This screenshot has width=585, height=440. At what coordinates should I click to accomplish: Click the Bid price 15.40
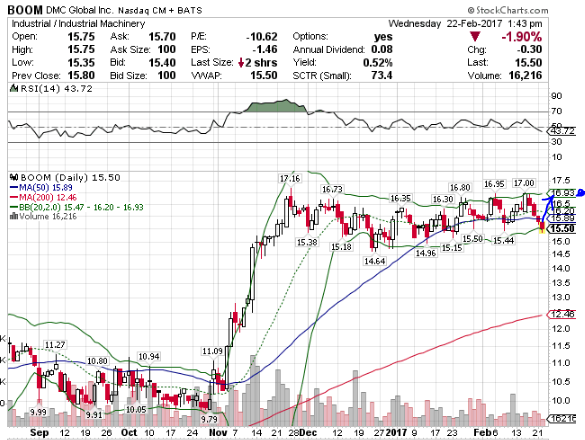pos(162,62)
